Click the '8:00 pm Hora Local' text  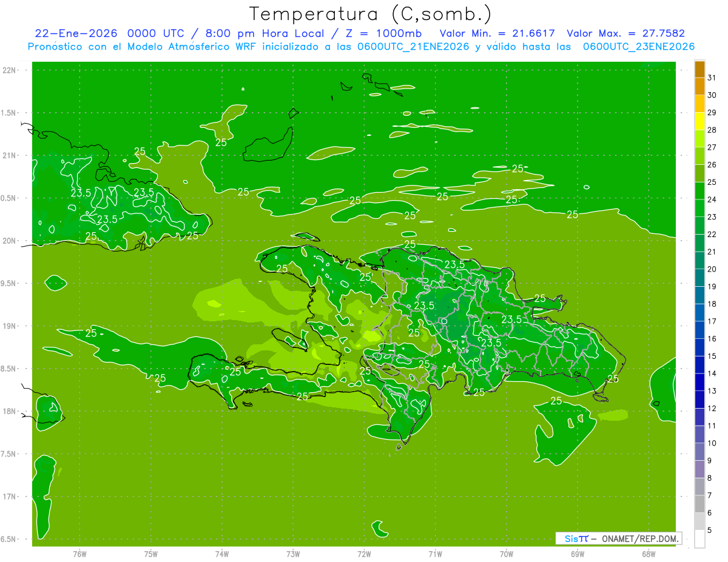tap(265, 33)
